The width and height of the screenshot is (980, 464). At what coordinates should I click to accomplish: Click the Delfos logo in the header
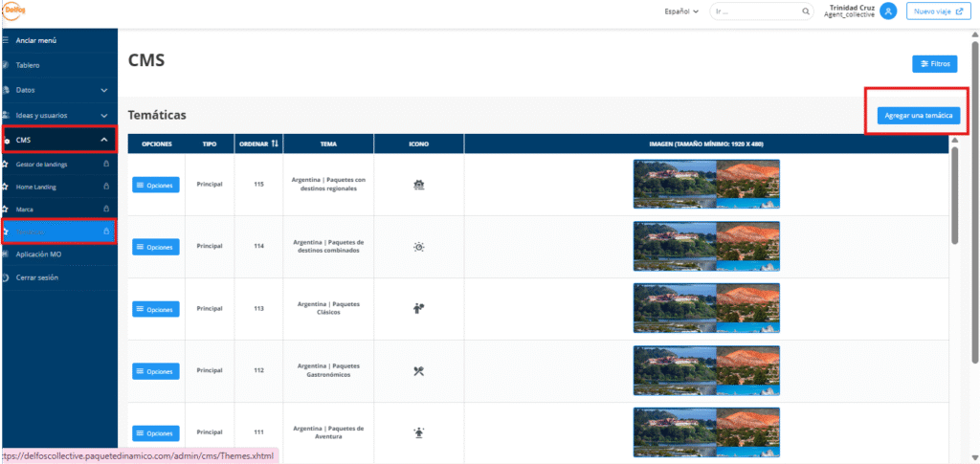pos(13,11)
